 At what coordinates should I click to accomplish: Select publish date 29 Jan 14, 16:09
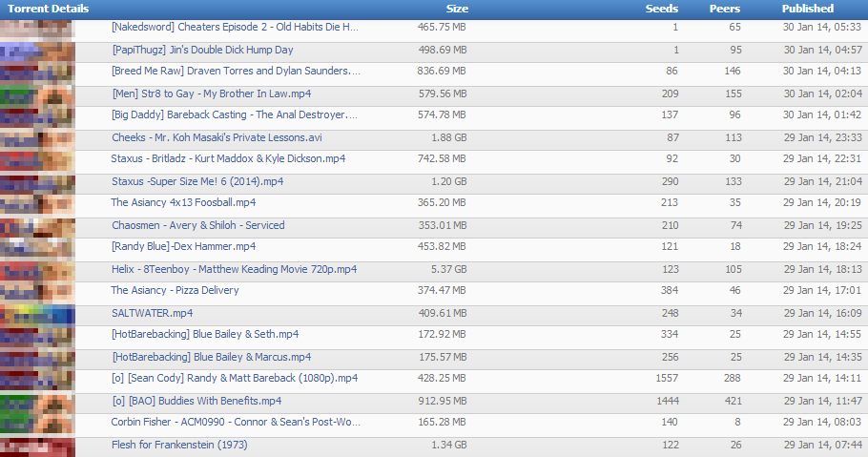click(x=822, y=313)
